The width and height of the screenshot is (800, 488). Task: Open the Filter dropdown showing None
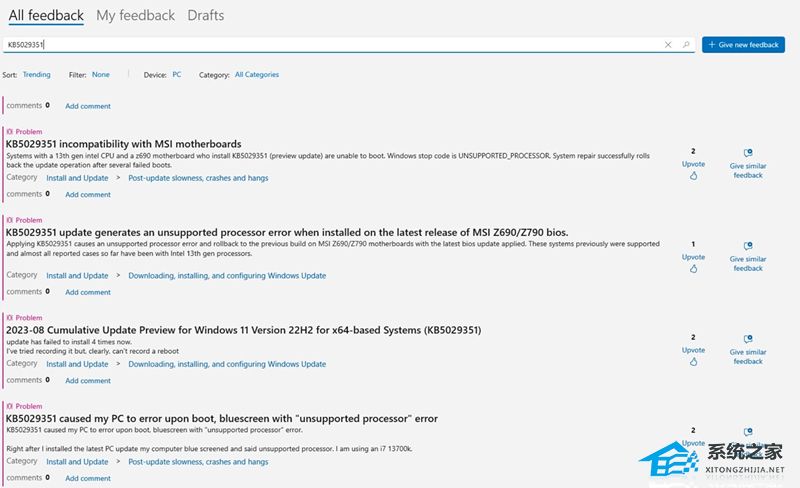click(x=101, y=75)
